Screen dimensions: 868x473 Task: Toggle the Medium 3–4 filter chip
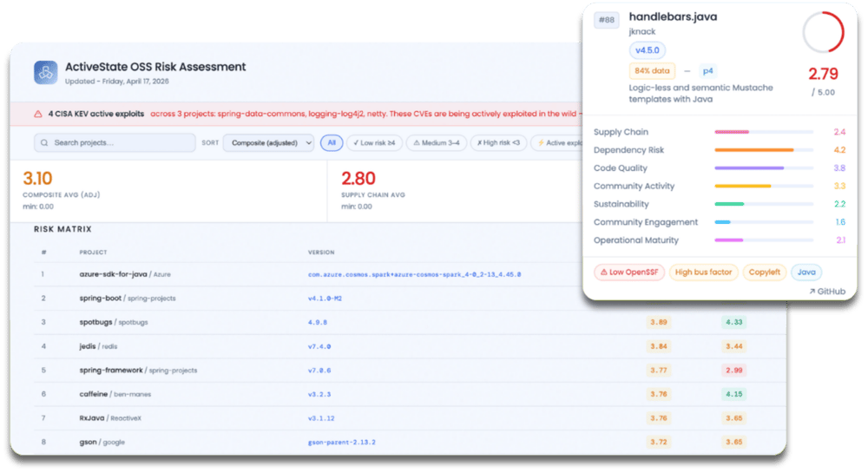coord(437,142)
